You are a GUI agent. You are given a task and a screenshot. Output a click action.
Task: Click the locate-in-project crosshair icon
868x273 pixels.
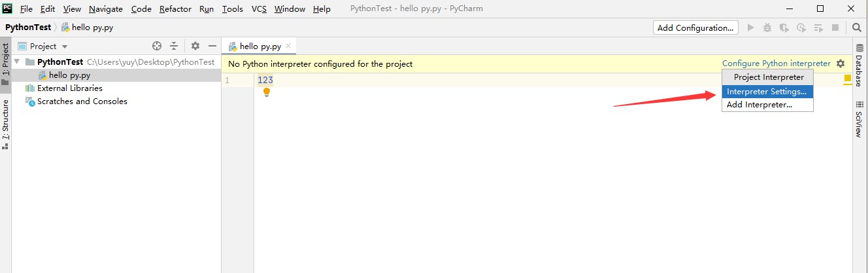157,46
